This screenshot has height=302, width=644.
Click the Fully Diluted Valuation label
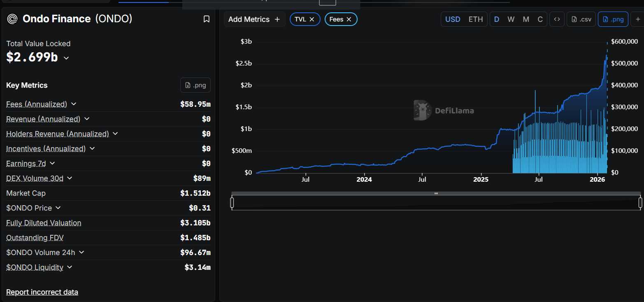click(44, 223)
